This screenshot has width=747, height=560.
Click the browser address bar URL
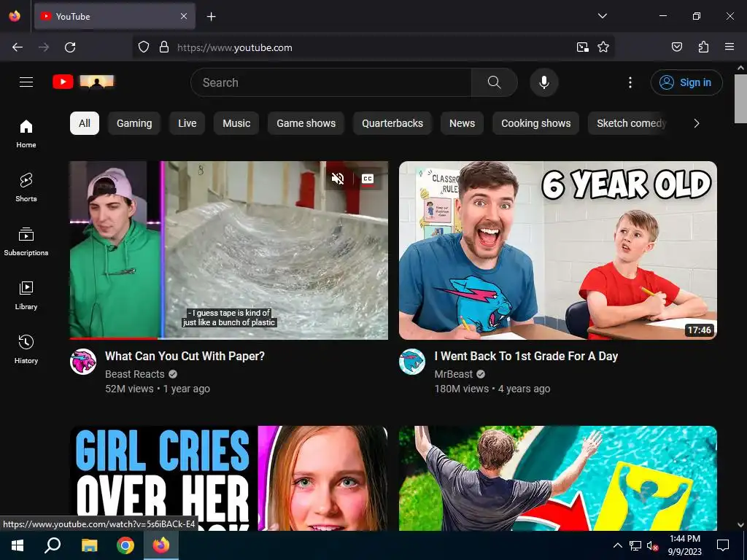[x=234, y=47]
